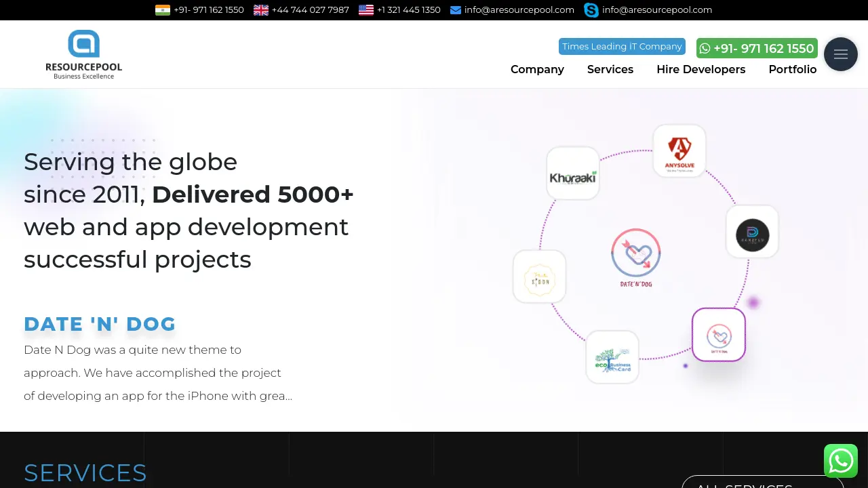The width and height of the screenshot is (868, 488).
Task: Click the blue envelope email icon
Action: pos(456,10)
